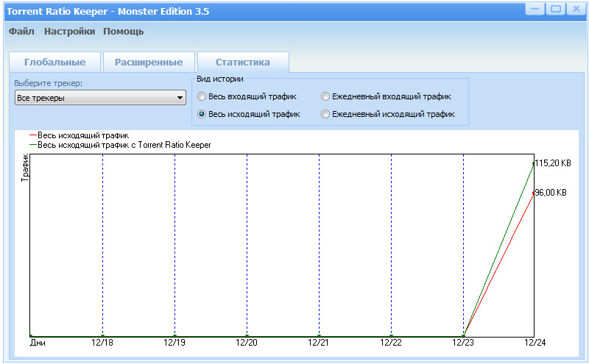Click the 12/22 axis label
This screenshot has height=364, width=589.
click(x=391, y=342)
